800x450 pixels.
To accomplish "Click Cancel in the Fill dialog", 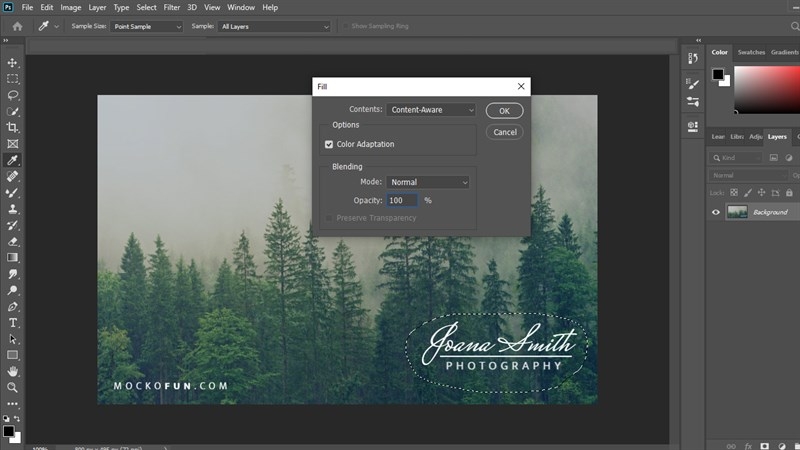I will [505, 132].
